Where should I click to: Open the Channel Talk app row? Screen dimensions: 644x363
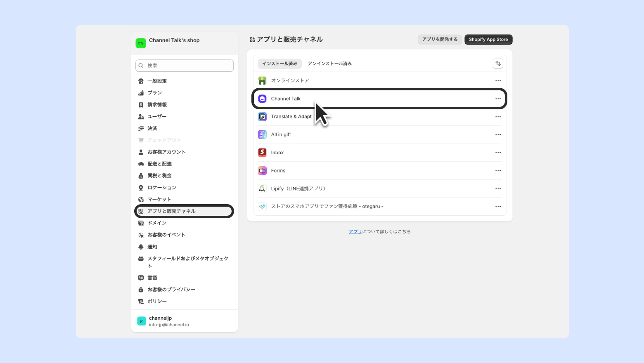coord(379,99)
